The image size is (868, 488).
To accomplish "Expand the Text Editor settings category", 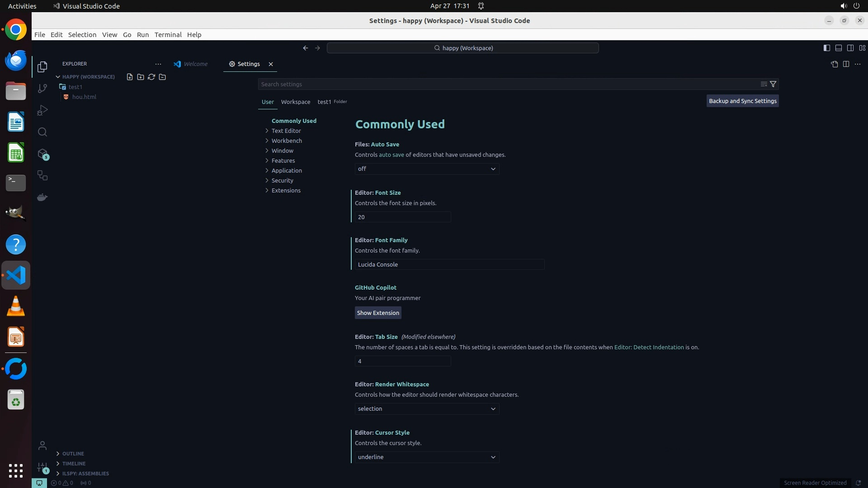I will 286,131.
